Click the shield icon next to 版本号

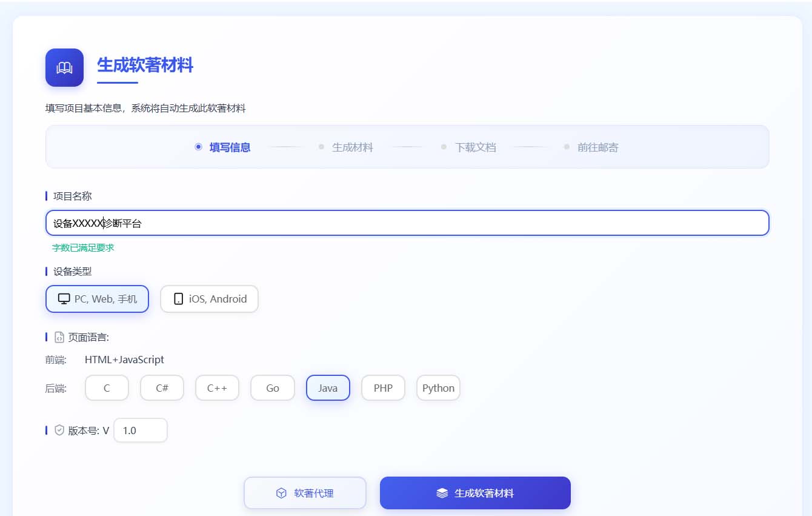(59, 430)
